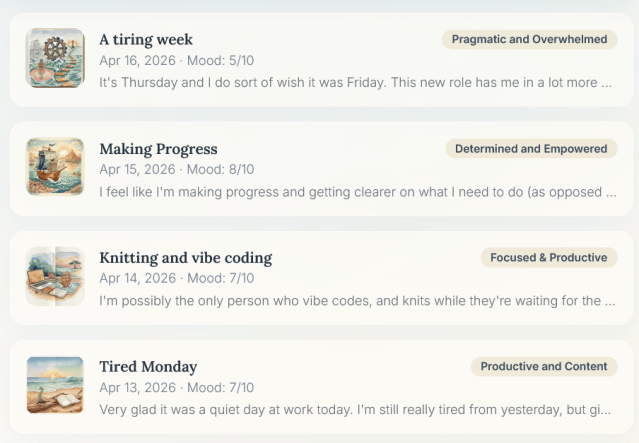Viewport: 639px width, 443px height.
Task: Click the ship's wheel thumbnail for A tiring week
Action: 55,58
